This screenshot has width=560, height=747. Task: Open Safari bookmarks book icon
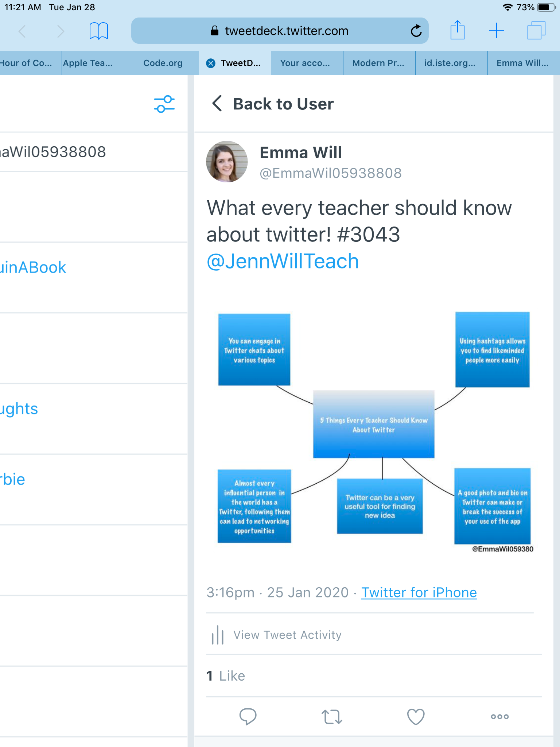tap(98, 31)
